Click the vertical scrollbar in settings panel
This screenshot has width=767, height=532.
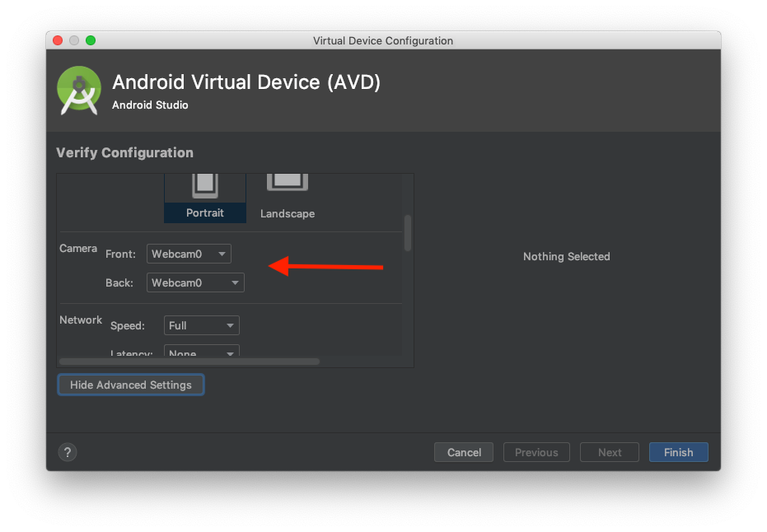click(407, 232)
